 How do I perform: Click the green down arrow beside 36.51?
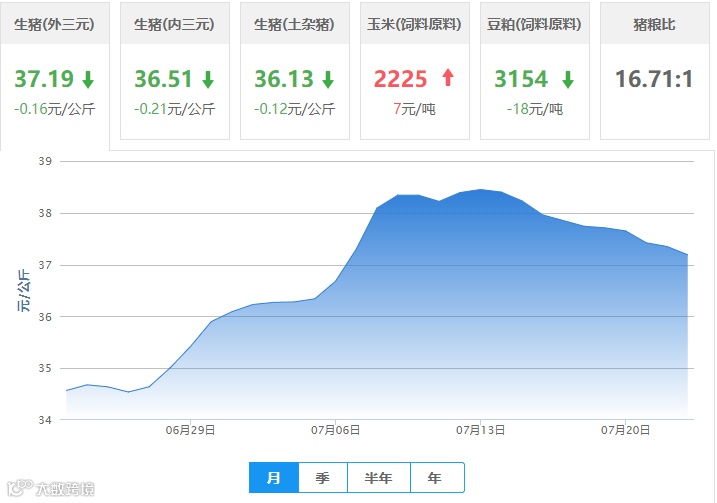coord(208,80)
